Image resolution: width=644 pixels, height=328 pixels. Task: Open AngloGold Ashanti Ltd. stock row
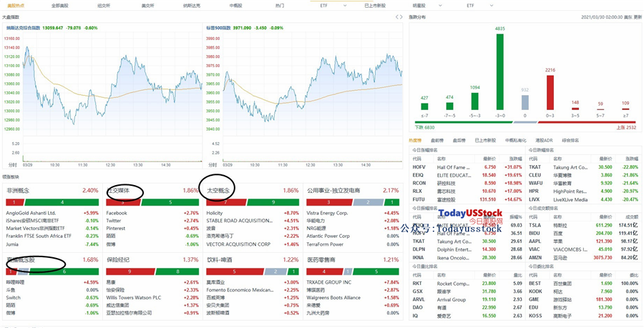pos(52,213)
